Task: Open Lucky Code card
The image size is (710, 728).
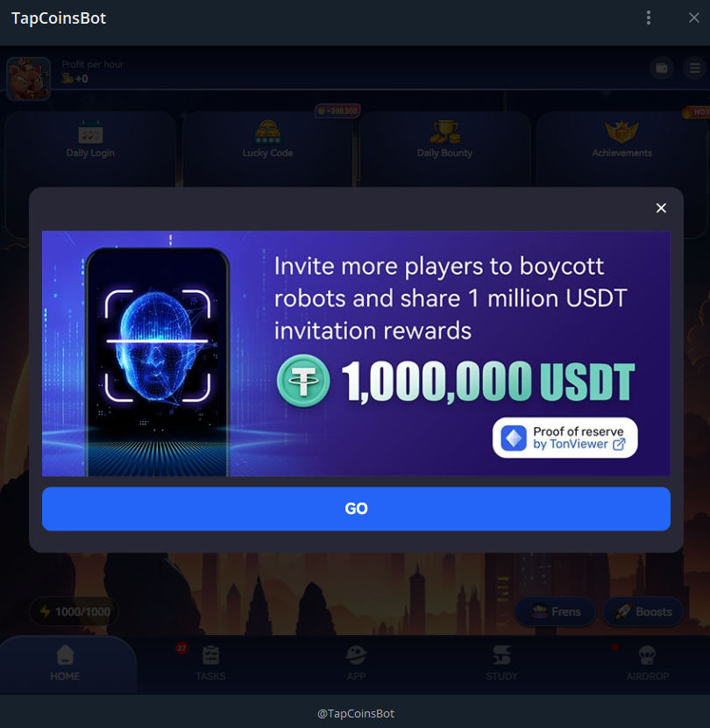Action: tap(267, 148)
